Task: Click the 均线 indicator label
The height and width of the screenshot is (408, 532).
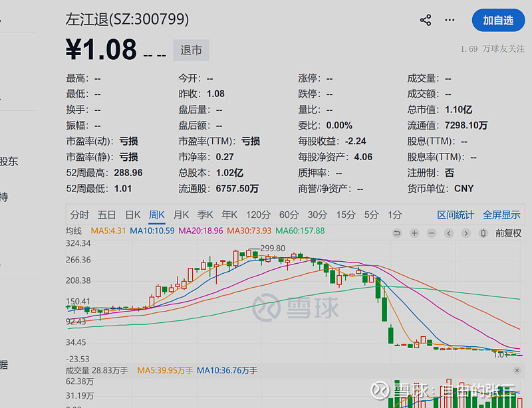Action: [74, 231]
